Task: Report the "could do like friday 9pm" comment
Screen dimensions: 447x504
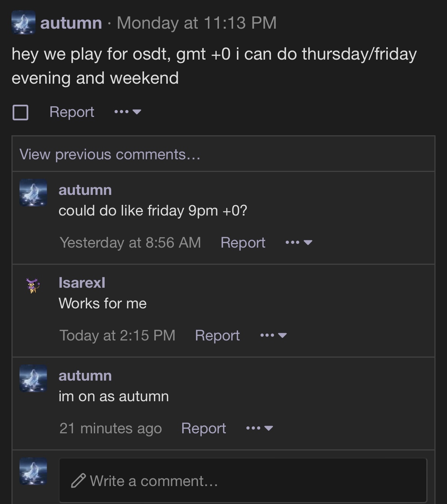Action: (x=243, y=243)
